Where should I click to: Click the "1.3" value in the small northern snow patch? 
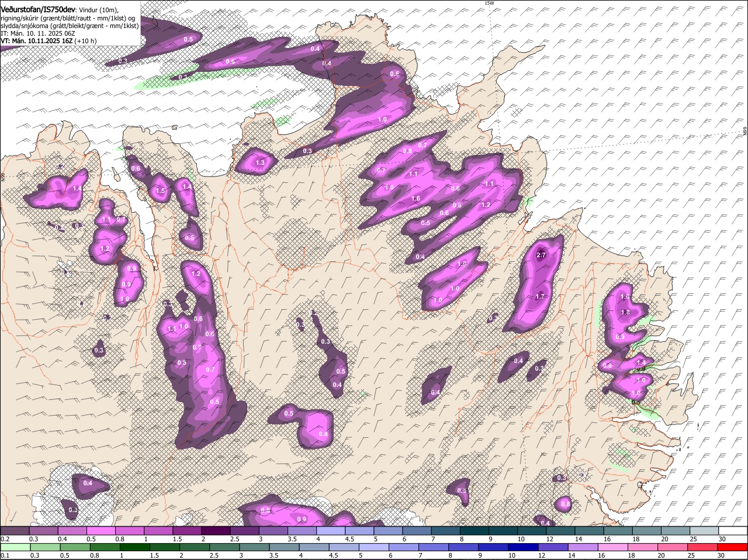[x=260, y=163]
